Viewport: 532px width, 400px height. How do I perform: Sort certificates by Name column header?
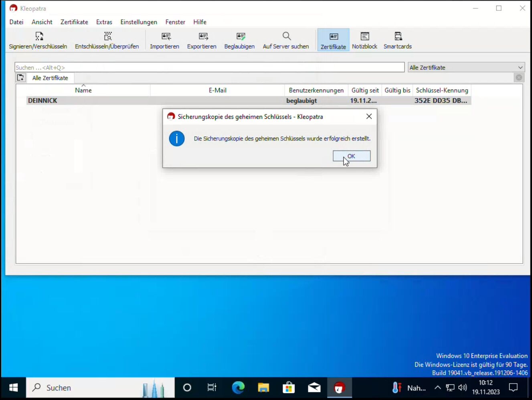(83, 90)
